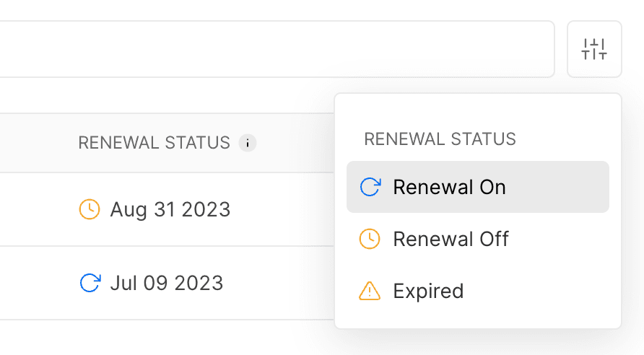Choose the Renewal Off filter option
The image size is (644, 355).
point(451,240)
